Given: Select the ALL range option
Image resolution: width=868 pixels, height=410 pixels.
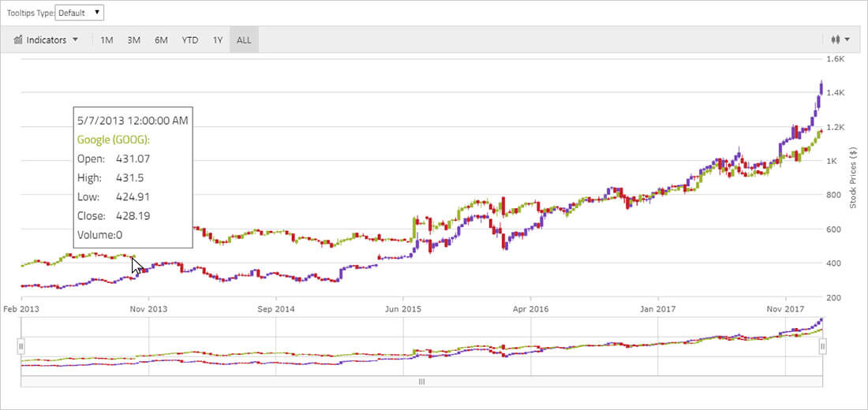Looking at the screenshot, I should point(244,40).
